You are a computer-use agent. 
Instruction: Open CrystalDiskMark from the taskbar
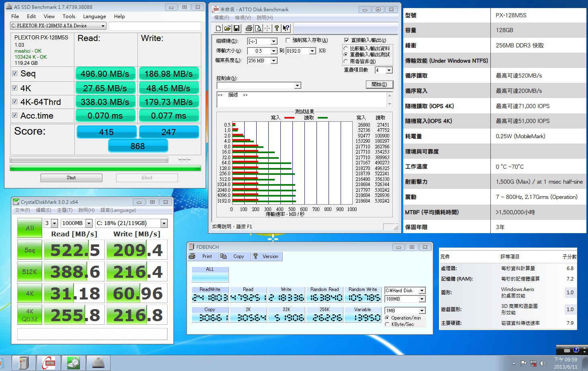[73, 363]
